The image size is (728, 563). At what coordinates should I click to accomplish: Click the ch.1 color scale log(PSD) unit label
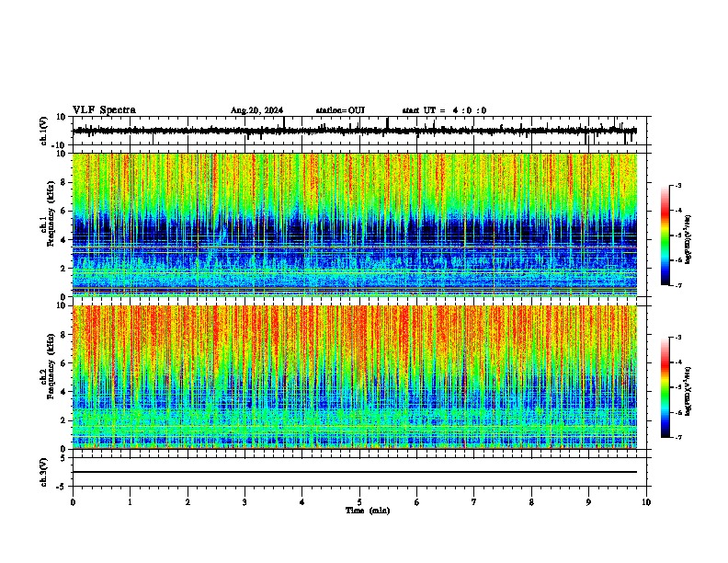coord(688,240)
